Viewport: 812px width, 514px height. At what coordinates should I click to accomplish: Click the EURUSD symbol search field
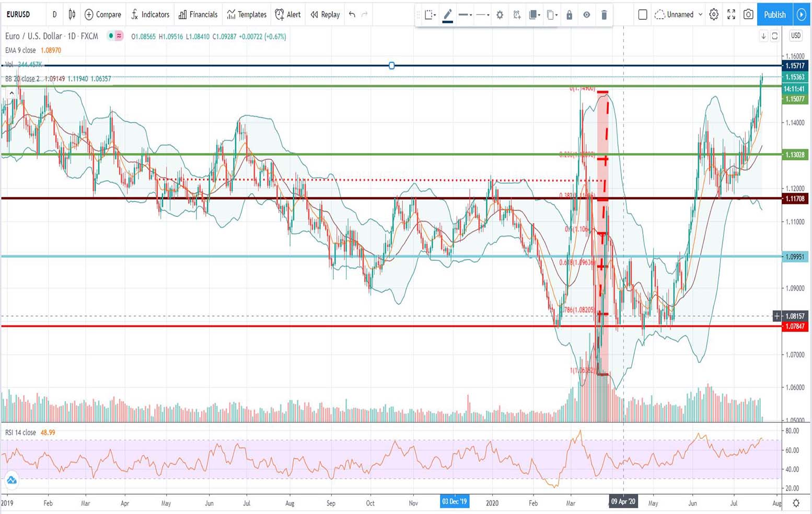(x=19, y=15)
